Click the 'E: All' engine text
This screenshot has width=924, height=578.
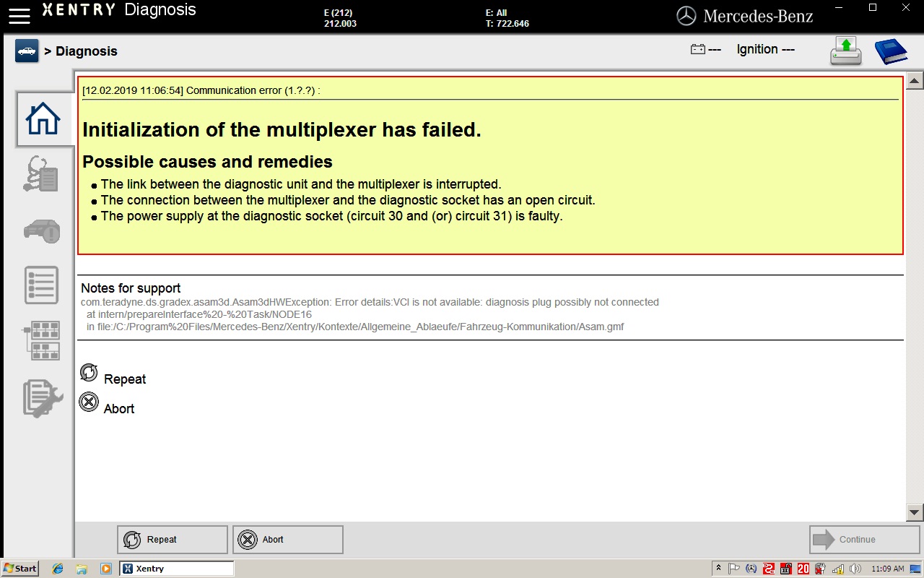click(497, 13)
